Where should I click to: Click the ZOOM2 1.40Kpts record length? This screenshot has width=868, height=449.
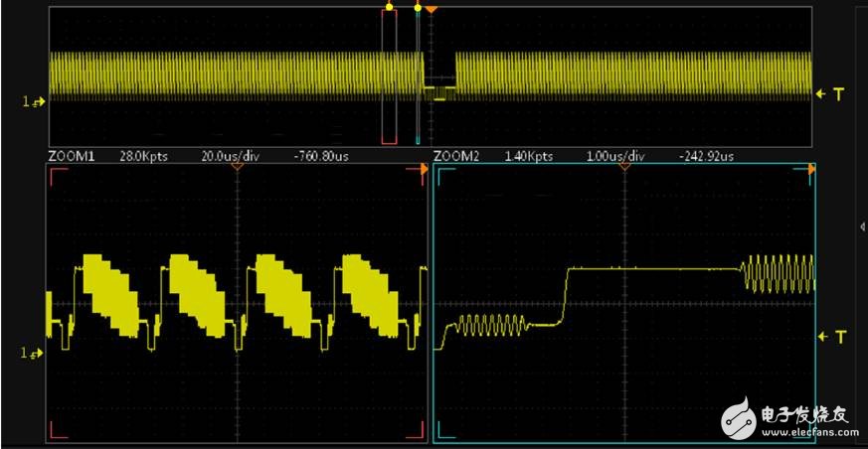tap(529, 157)
